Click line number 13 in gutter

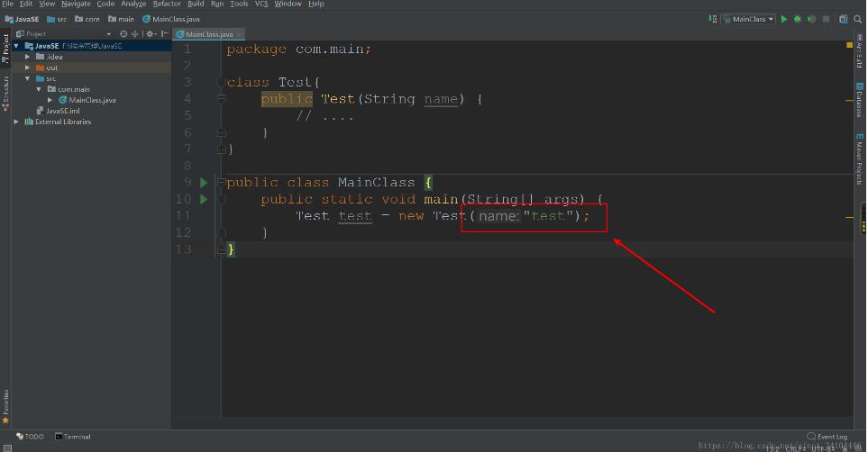tap(183, 249)
